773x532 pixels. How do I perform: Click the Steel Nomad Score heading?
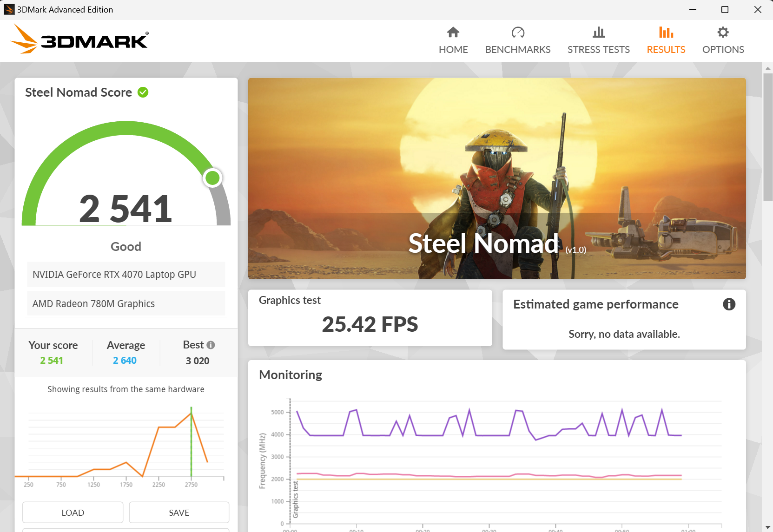click(x=79, y=92)
